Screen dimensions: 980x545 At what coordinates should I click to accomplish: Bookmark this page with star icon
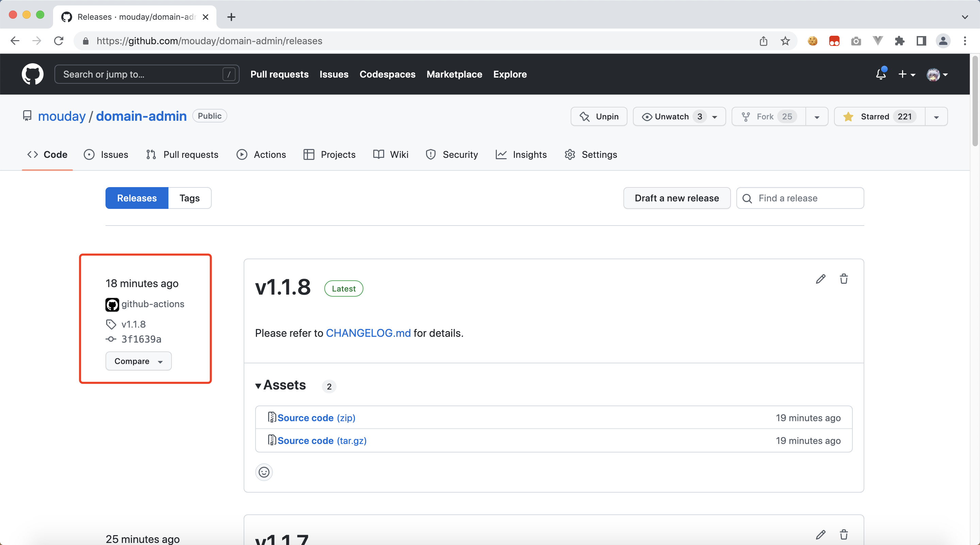(x=785, y=41)
